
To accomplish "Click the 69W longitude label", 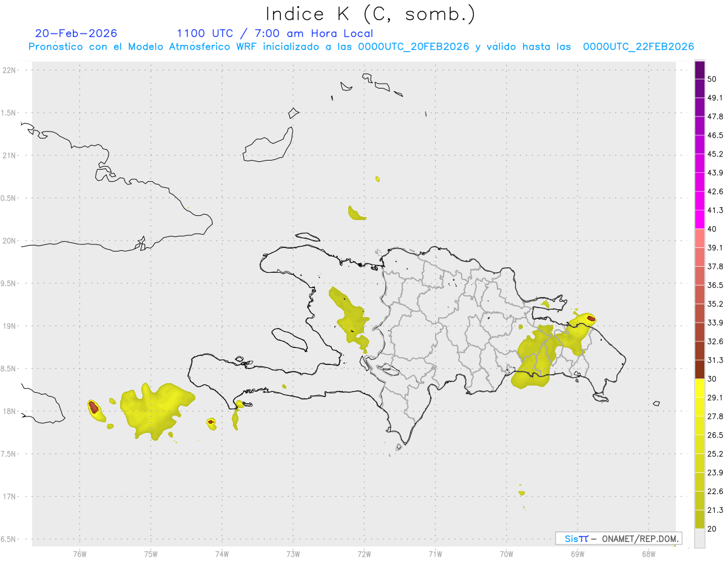I will [577, 554].
